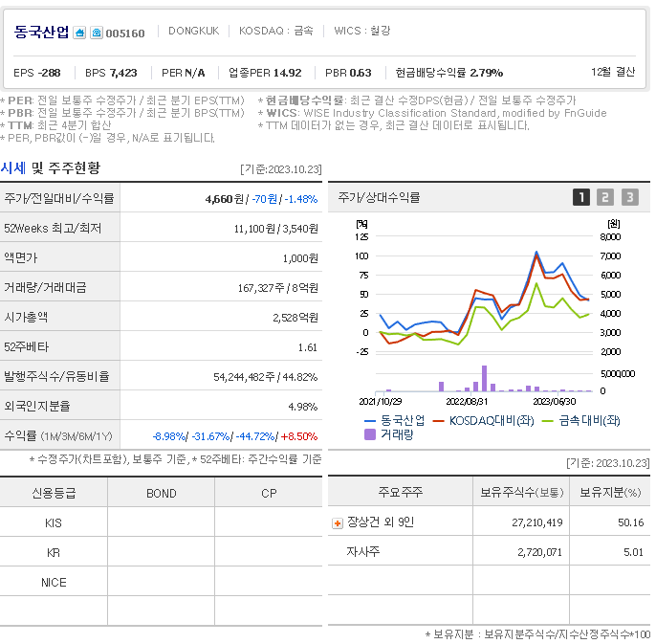Click the 자사주 shareholder row
The image size is (656, 644).
tap(489, 551)
